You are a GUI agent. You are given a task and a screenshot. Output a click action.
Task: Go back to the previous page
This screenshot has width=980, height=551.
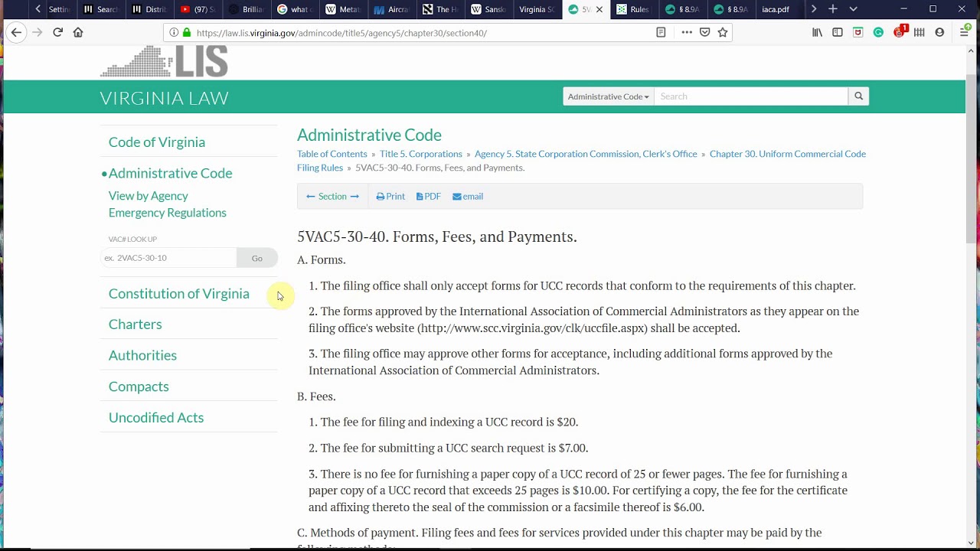(x=16, y=32)
